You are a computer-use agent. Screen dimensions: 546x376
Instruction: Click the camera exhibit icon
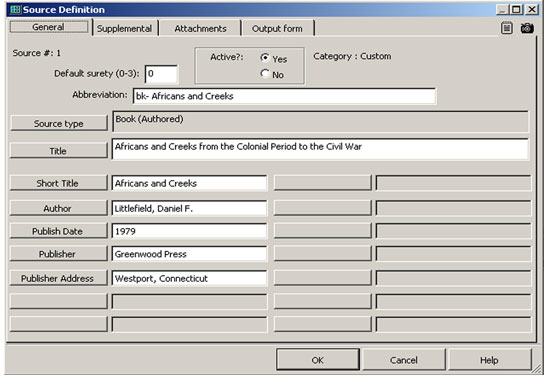click(527, 28)
